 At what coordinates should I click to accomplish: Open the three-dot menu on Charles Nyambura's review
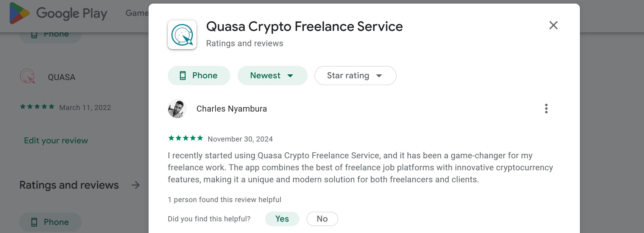click(x=546, y=109)
